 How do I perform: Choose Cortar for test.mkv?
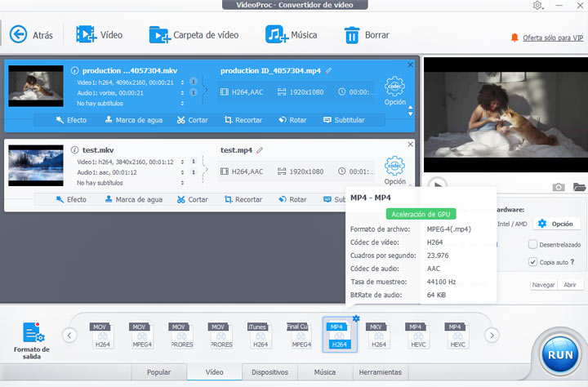pos(193,199)
